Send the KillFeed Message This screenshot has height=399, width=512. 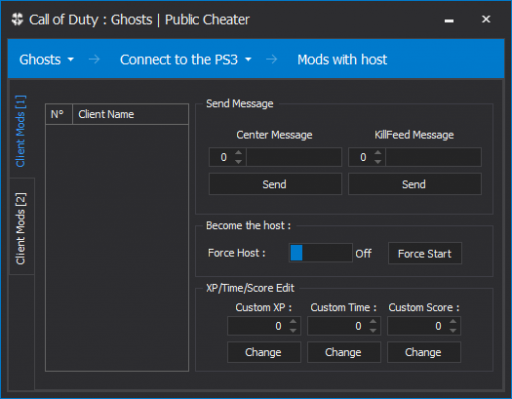click(415, 184)
